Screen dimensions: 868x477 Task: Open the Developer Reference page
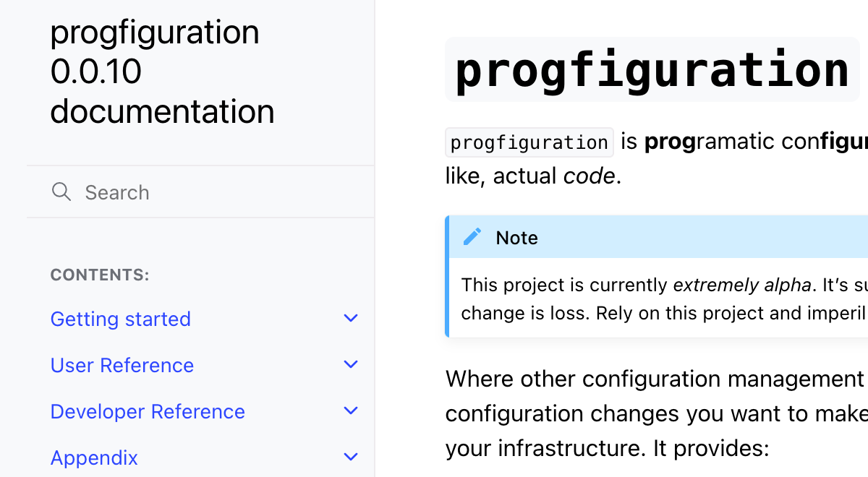click(147, 411)
